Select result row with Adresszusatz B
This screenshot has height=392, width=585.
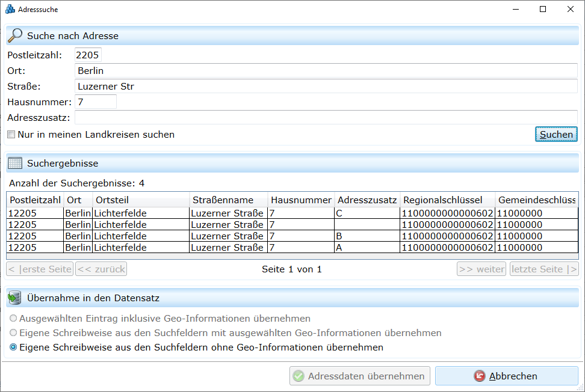click(x=292, y=236)
